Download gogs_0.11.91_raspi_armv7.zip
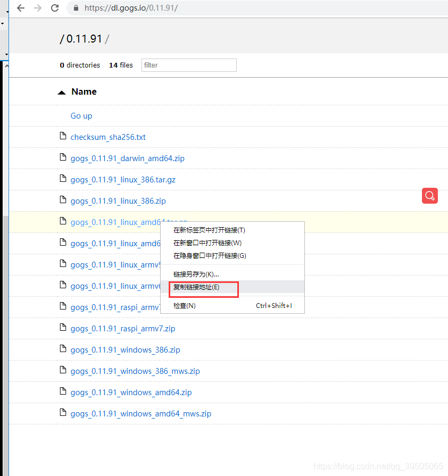 click(123, 329)
